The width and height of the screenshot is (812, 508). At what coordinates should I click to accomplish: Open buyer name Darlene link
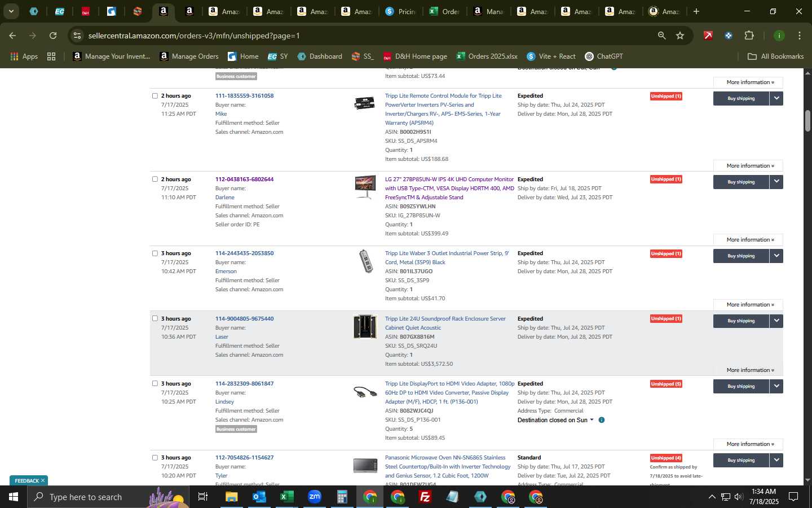click(224, 198)
